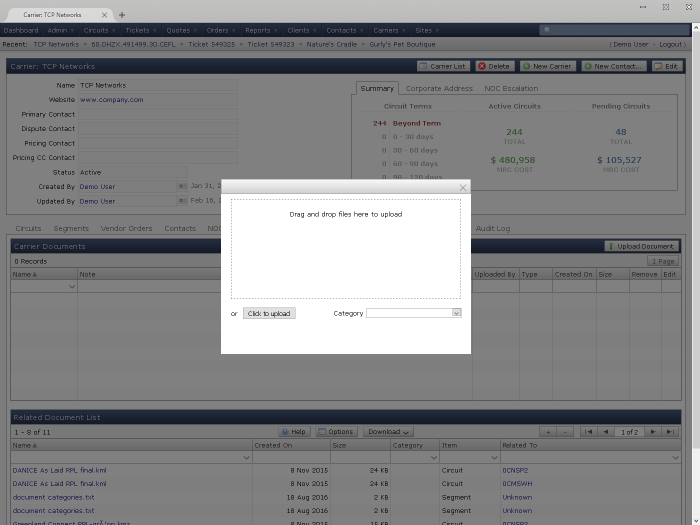Switch to the Corporate Address tab
This screenshot has height=525, width=700.
[439, 88]
